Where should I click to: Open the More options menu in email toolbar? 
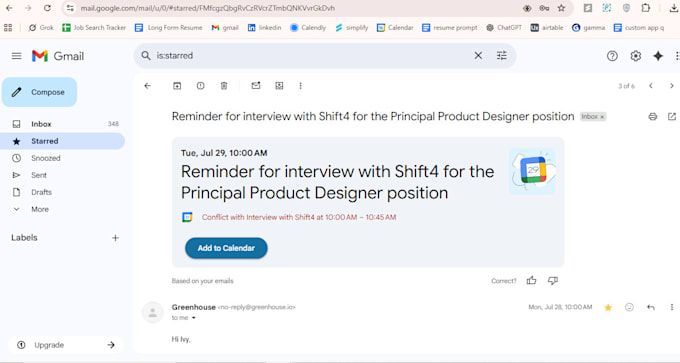301,86
